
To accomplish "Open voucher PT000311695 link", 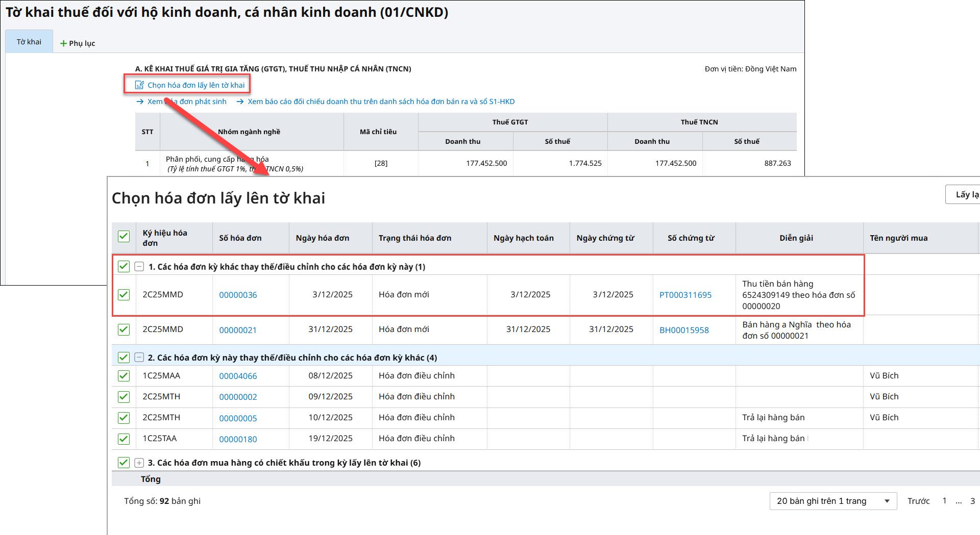I will pyautogui.click(x=685, y=295).
